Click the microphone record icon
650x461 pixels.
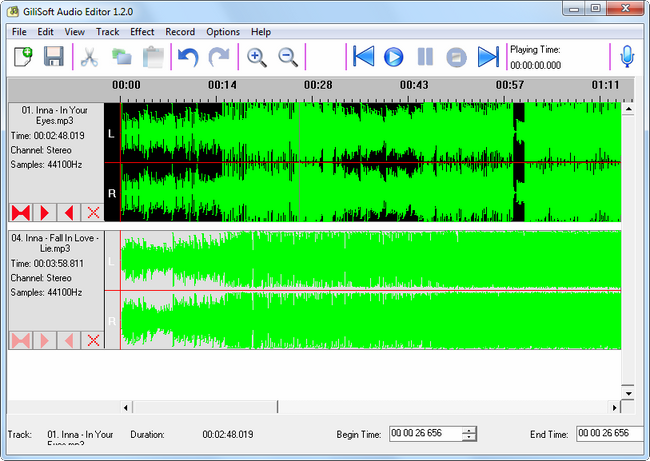(627, 57)
